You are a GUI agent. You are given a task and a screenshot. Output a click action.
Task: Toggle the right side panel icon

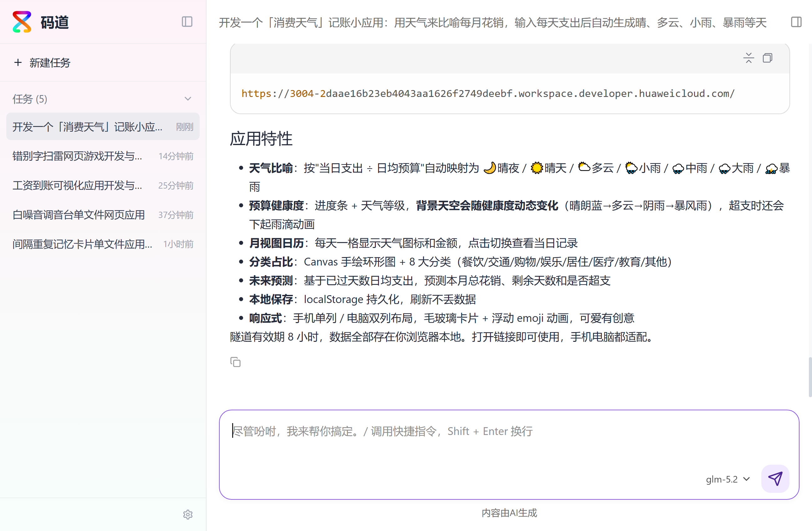pyautogui.click(x=796, y=22)
